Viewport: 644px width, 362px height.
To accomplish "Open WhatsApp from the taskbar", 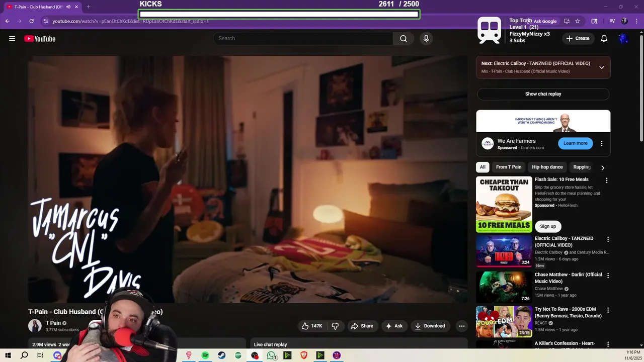I will 271,355.
